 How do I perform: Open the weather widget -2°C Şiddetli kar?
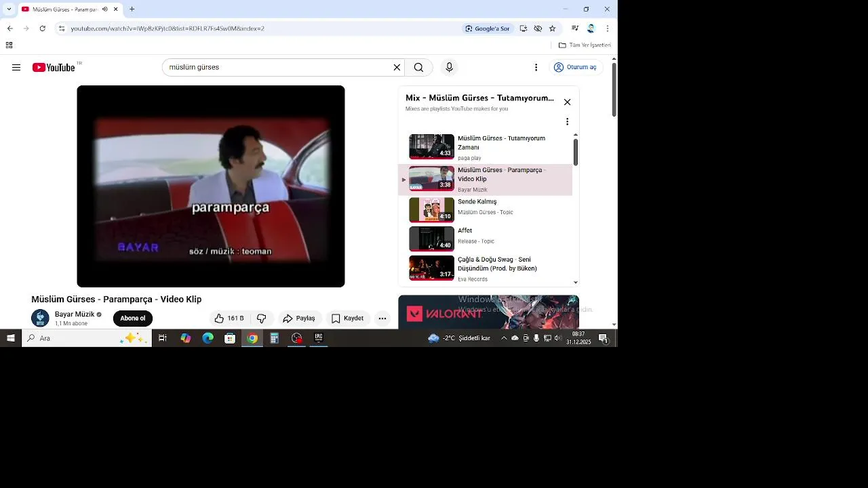click(459, 338)
